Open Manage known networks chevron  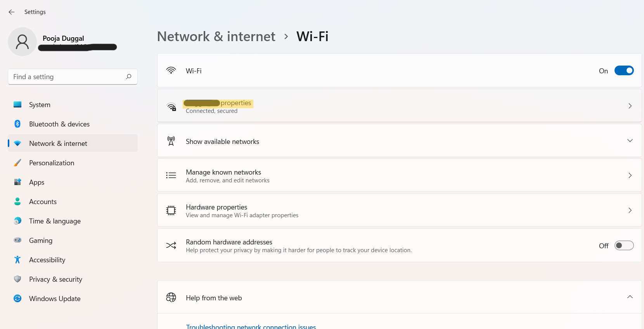point(630,175)
